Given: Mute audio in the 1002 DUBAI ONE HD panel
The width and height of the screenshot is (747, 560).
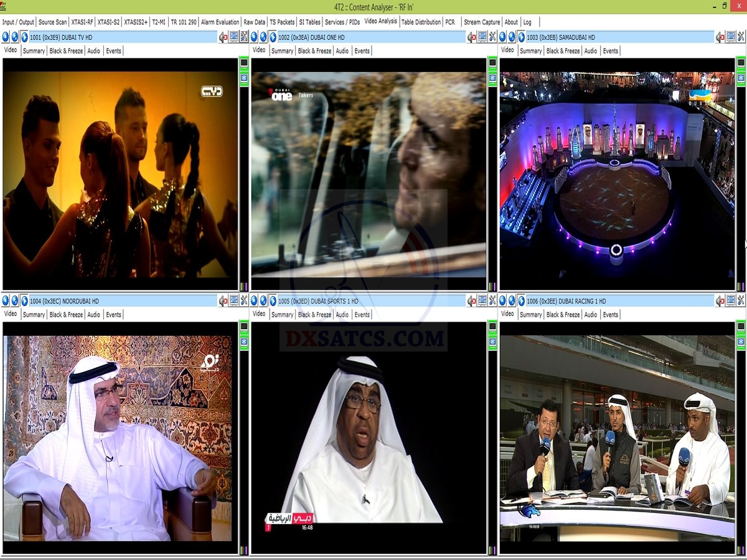Looking at the screenshot, I should 472,37.
